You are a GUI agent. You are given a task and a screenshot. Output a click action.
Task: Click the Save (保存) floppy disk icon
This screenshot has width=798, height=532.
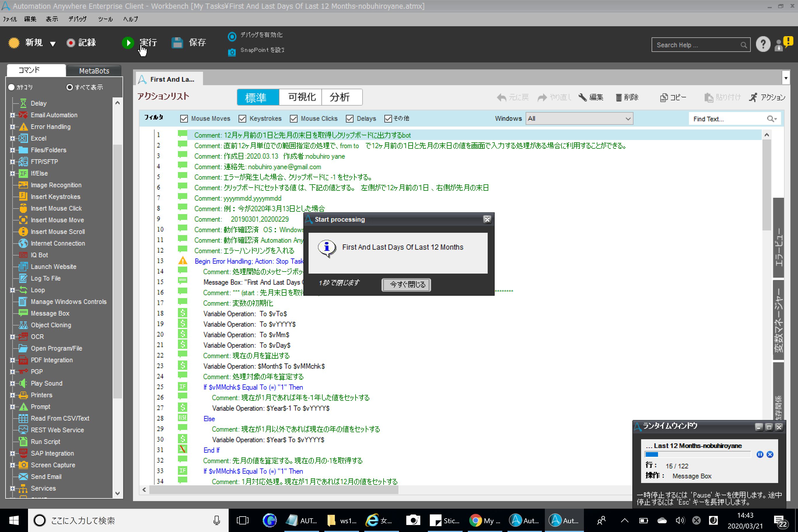click(177, 43)
